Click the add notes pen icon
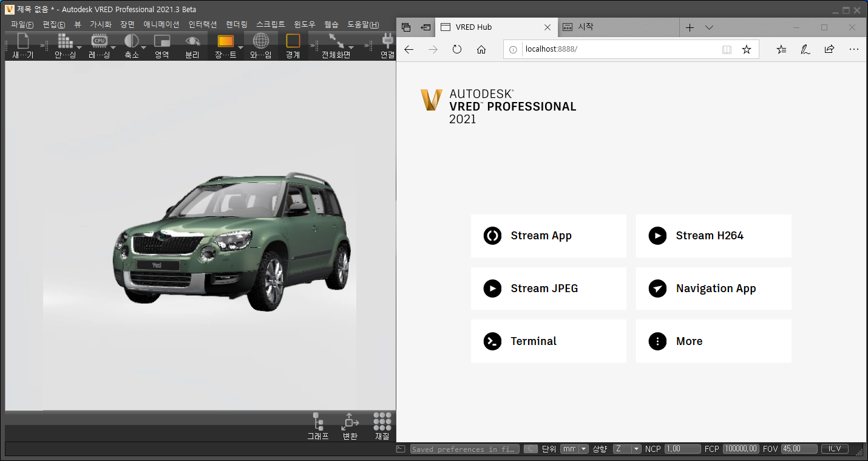 pos(805,50)
